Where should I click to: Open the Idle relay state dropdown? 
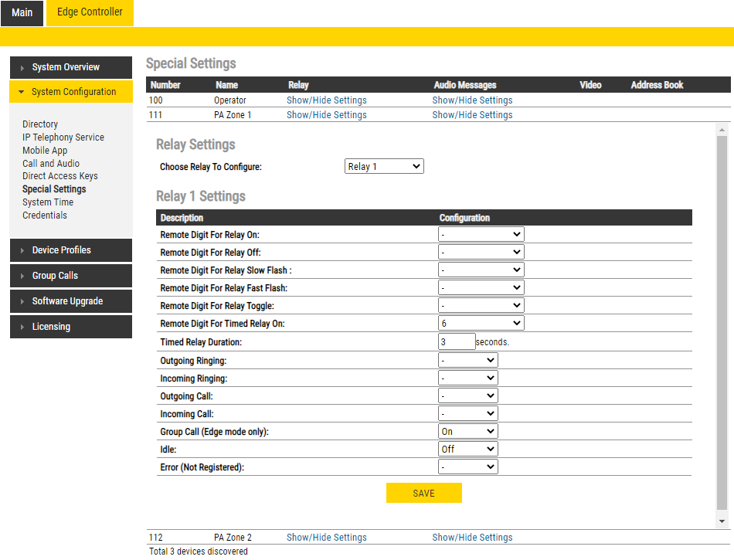coord(467,449)
